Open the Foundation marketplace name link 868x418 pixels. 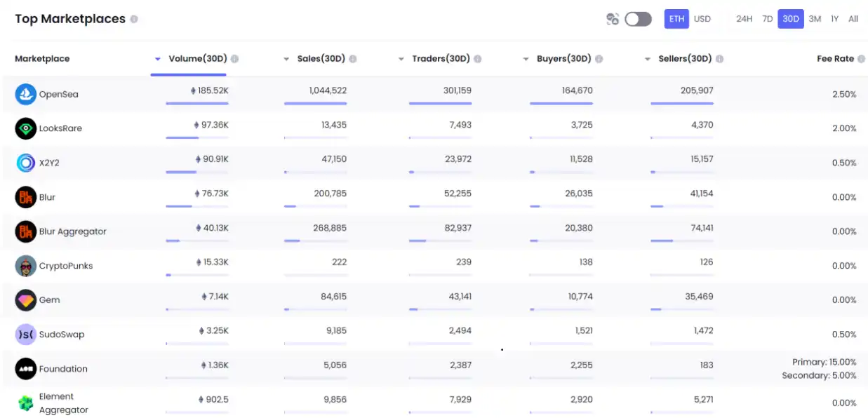point(63,369)
